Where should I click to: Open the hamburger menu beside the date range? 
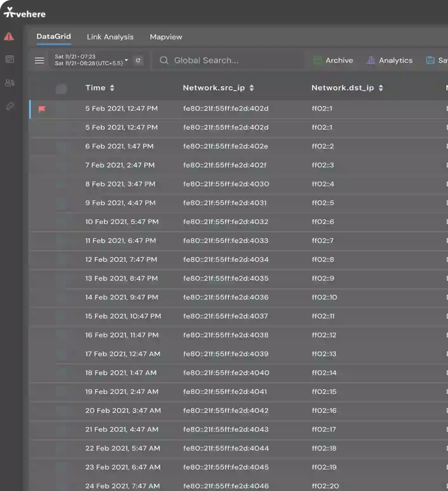[x=39, y=60]
